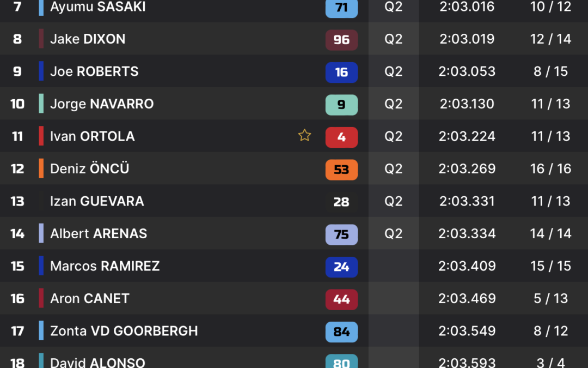Click the red number 4 rider badge
Image resolution: width=588 pixels, height=368 pixels.
[x=341, y=137]
